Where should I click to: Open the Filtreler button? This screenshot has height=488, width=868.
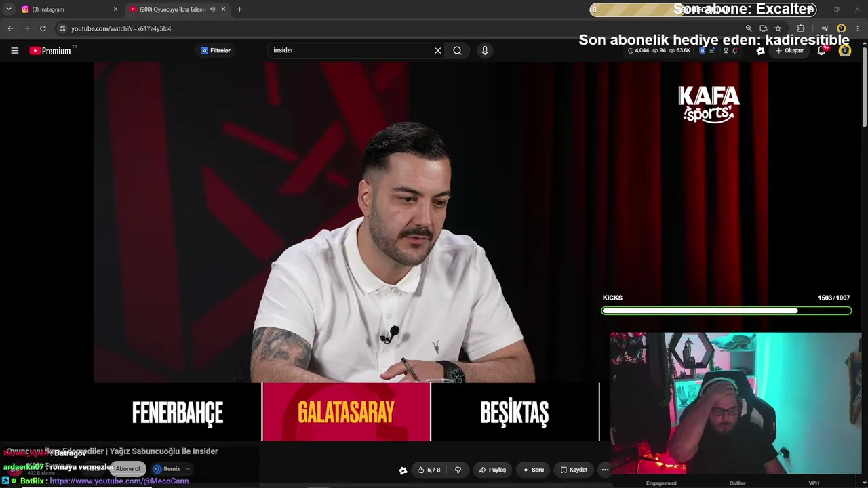tap(216, 51)
